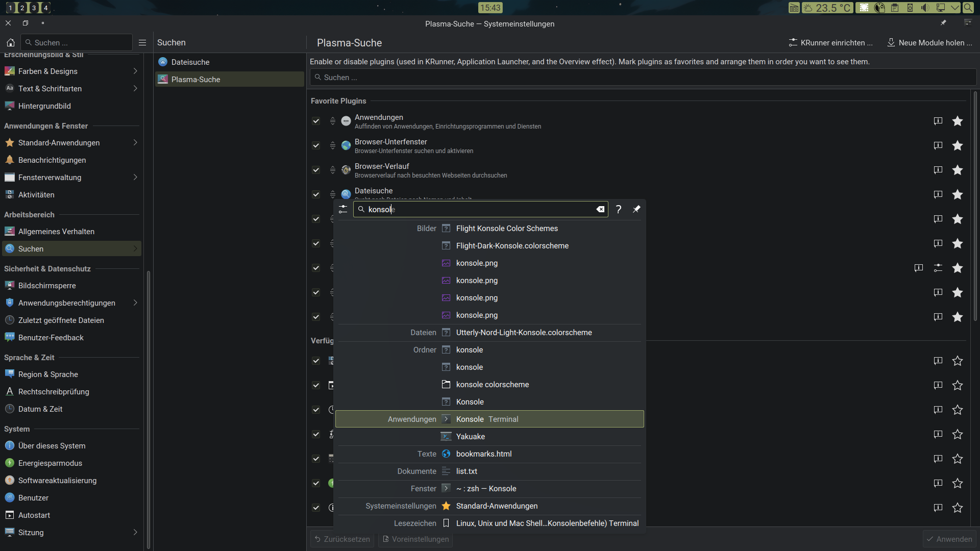Viewport: 980px width, 551px height.
Task: Uncheck the Anwendungen plugin checkbox
Action: 316,121
